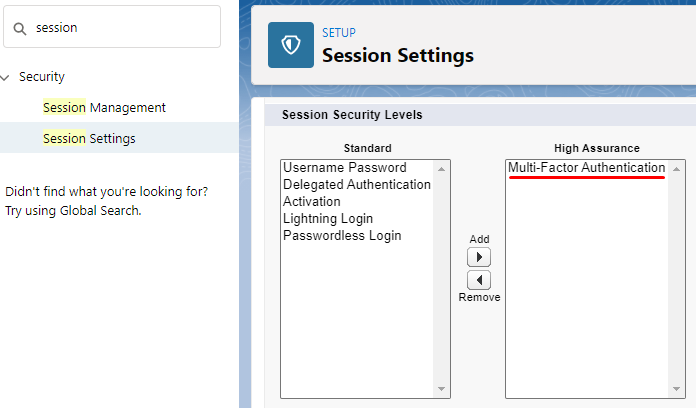The height and width of the screenshot is (408, 696).
Task: Select Delegated Authentication option
Action: click(x=356, y=184)
